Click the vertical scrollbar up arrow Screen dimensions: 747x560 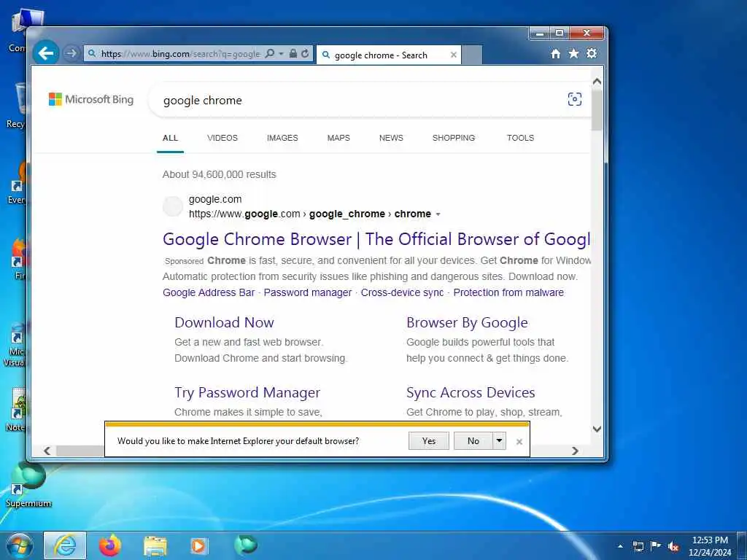click(x=597, y=82)
